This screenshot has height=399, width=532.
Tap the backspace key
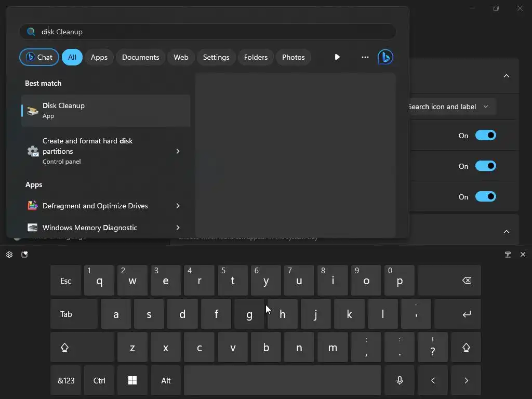449,281
